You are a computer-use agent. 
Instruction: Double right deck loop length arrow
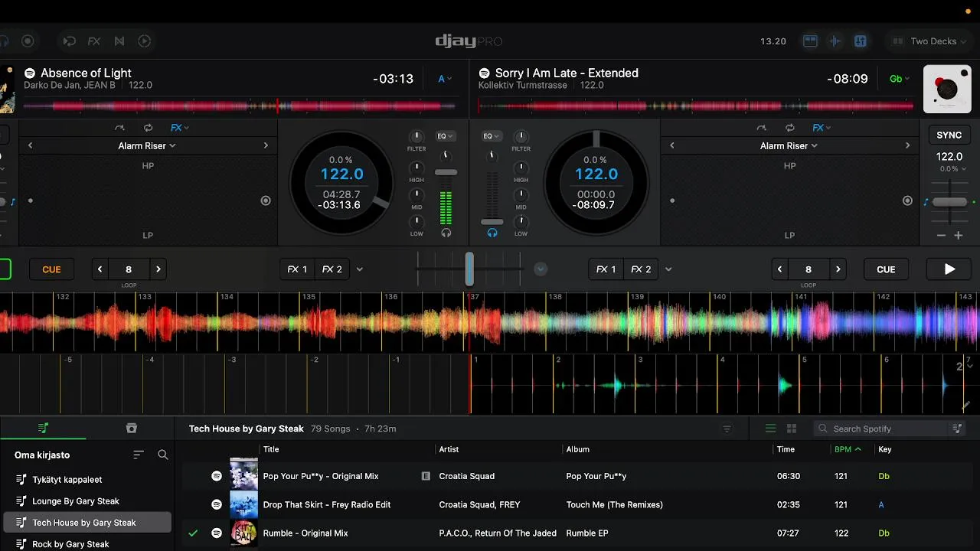[838, 269]
